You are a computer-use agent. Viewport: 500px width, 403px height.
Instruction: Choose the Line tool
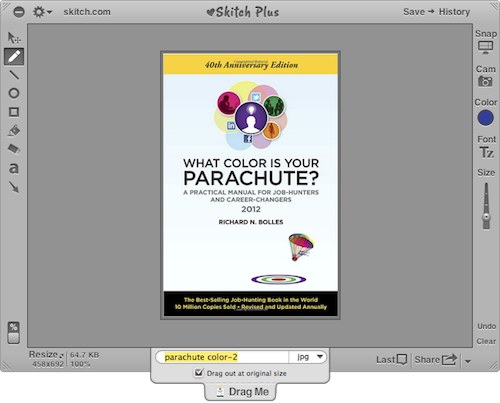[x=14, y=75]
